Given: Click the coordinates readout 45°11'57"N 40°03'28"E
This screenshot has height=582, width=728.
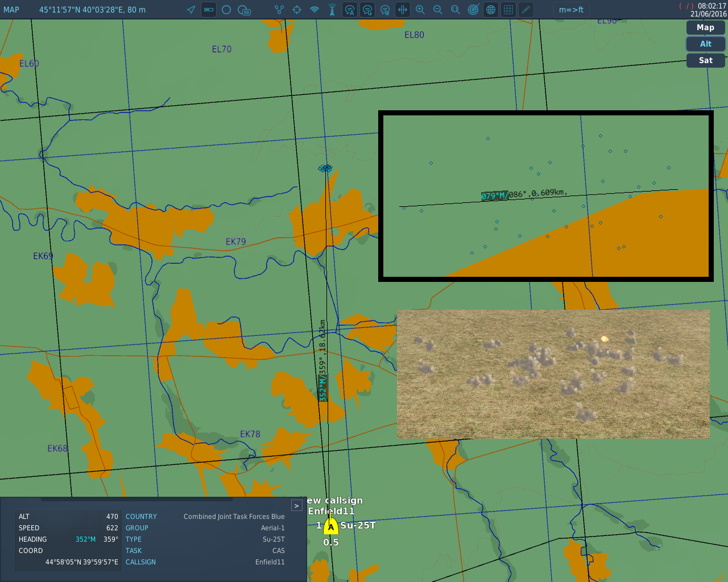Looking at the screenshot, I should pos(92,10).
